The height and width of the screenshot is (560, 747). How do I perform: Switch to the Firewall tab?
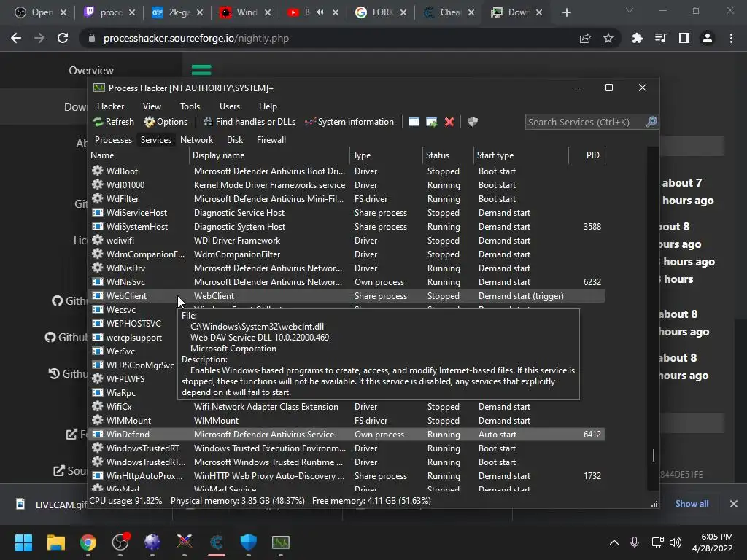click(x=271, y=140)
